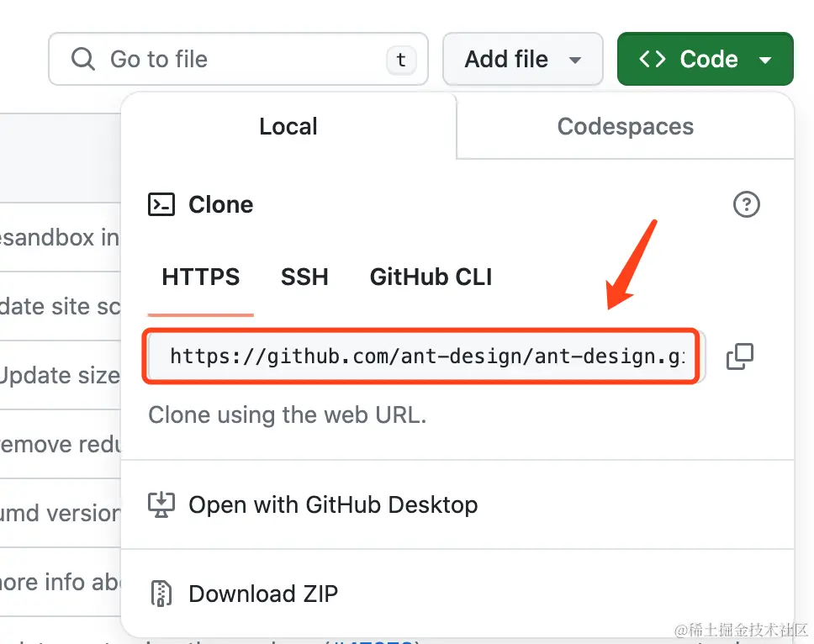Click the ZIP file icon
Image resolution: width=814 pixels, height=644 pixels.
pos(161,594)
